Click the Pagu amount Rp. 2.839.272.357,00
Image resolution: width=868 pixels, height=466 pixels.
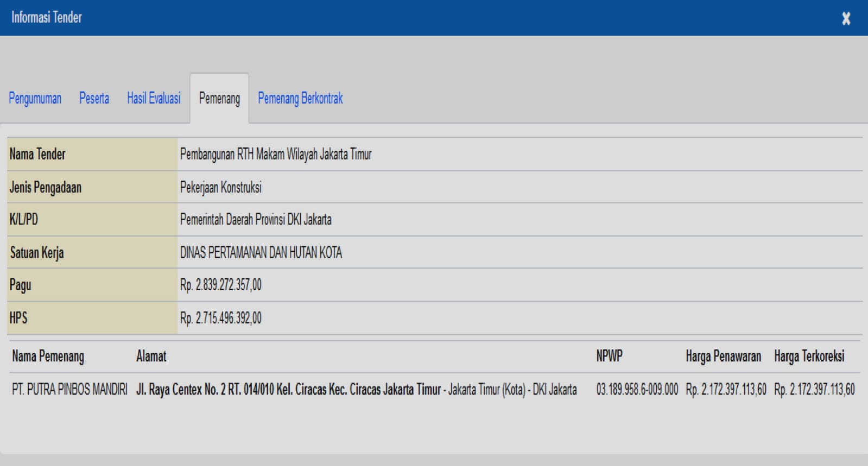tap(221, 285)
